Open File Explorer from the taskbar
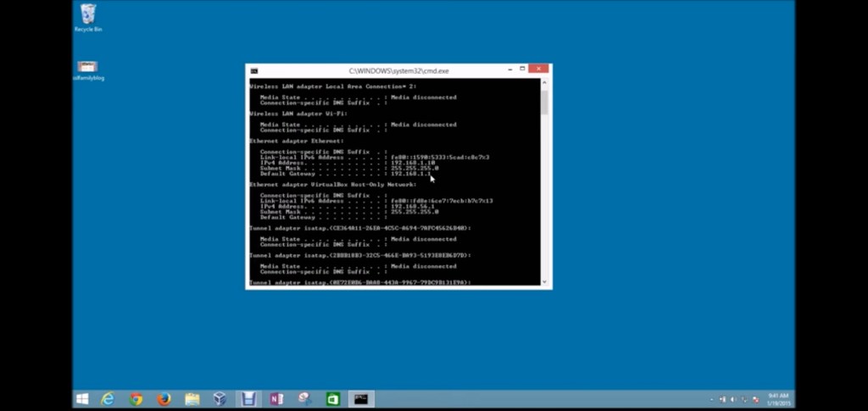This screenshot has height=411, width=868. click(192, 398)
